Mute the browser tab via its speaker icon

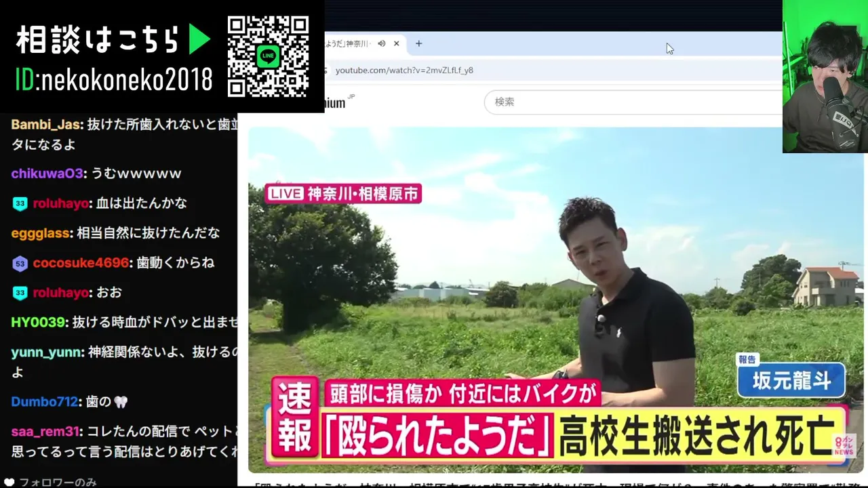click(382, 43)
